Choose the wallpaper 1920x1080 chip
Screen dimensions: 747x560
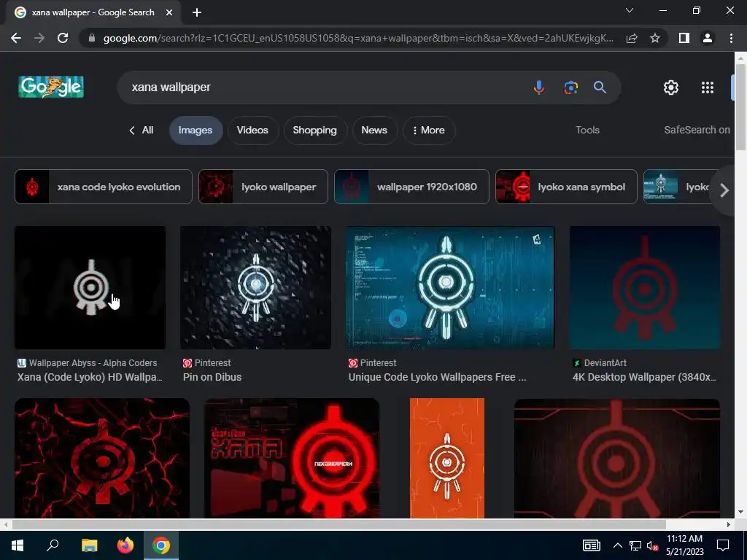point(411,187)
